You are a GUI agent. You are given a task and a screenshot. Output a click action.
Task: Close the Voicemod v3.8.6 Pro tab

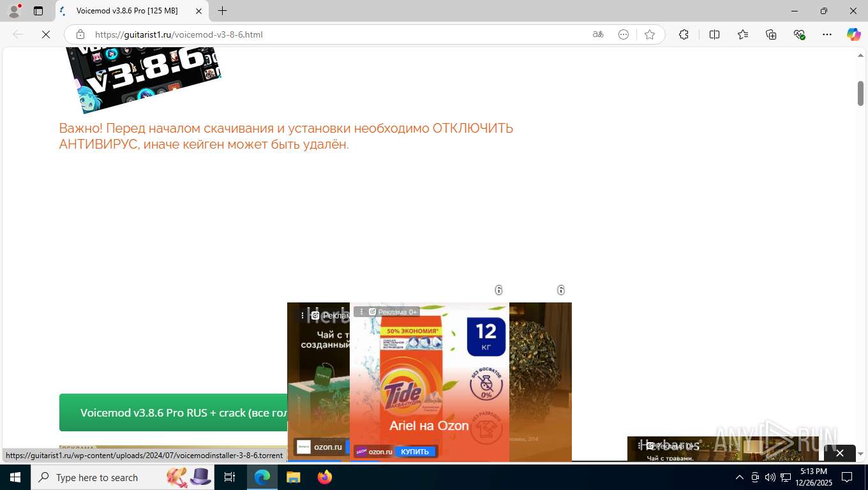coord(198,11)
